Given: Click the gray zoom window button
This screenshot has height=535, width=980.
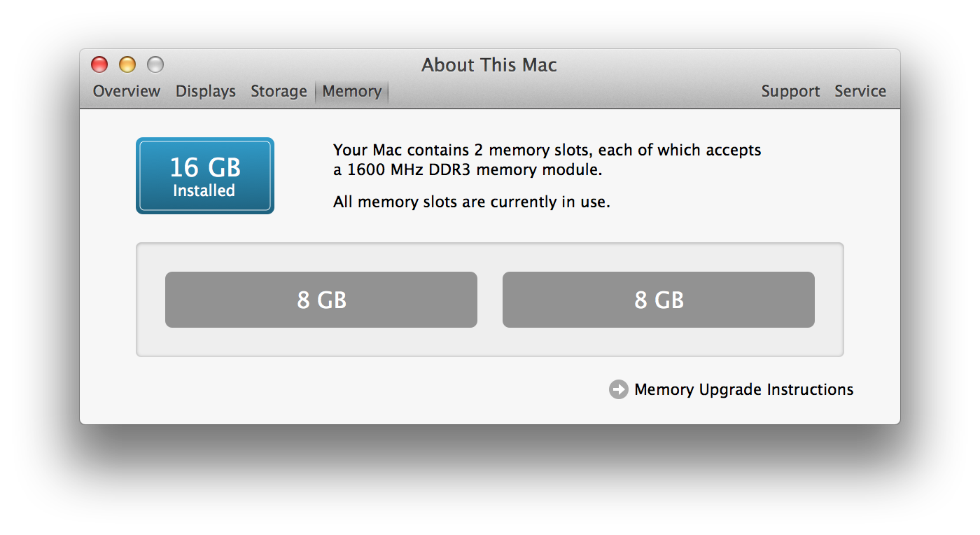Looking at the screenshot, I should tap(155, 65).
